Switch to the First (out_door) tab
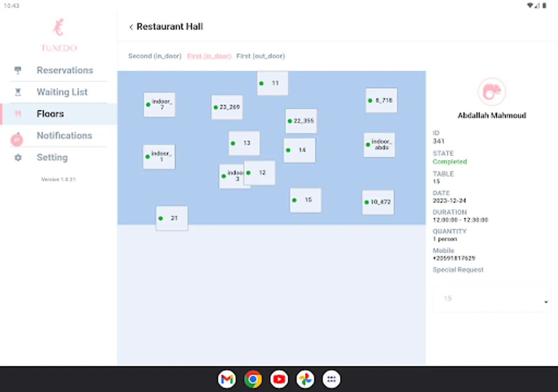The width and height of the screenshot is (558, 392). [x=261, y=56]
